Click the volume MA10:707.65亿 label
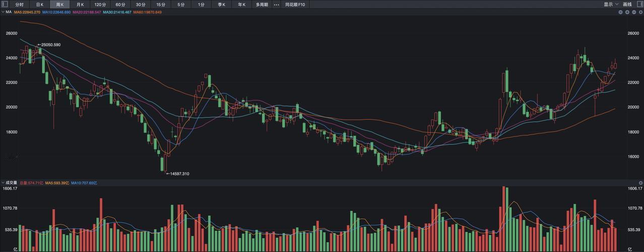Screen dimensions: 644x252 point(84,183)
